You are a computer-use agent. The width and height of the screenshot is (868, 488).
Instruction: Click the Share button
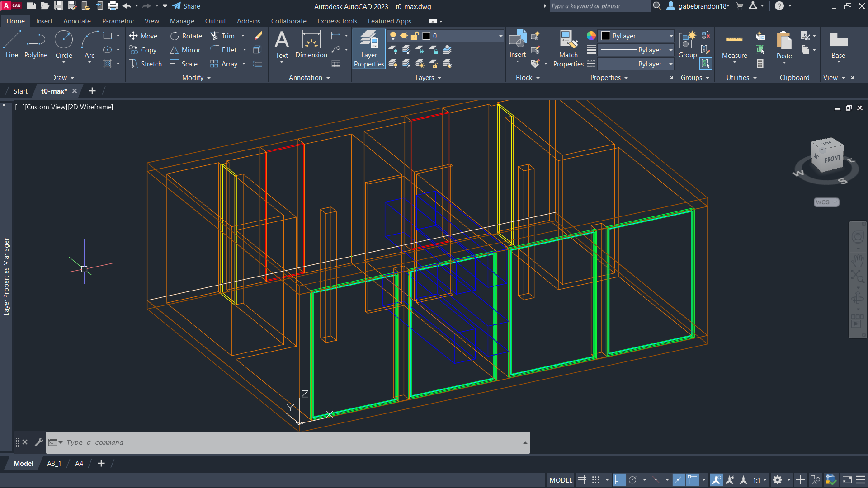(186, 6)
